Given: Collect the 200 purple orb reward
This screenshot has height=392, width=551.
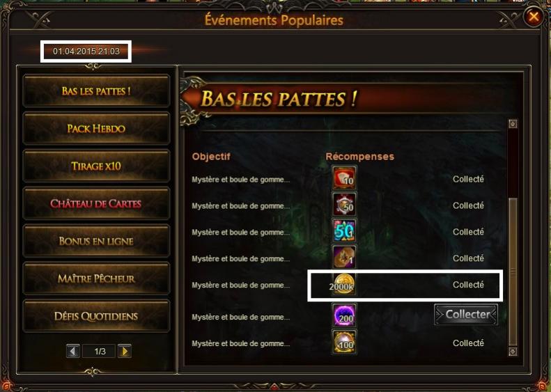Looking at the screenshot, I should pos(466,315).
